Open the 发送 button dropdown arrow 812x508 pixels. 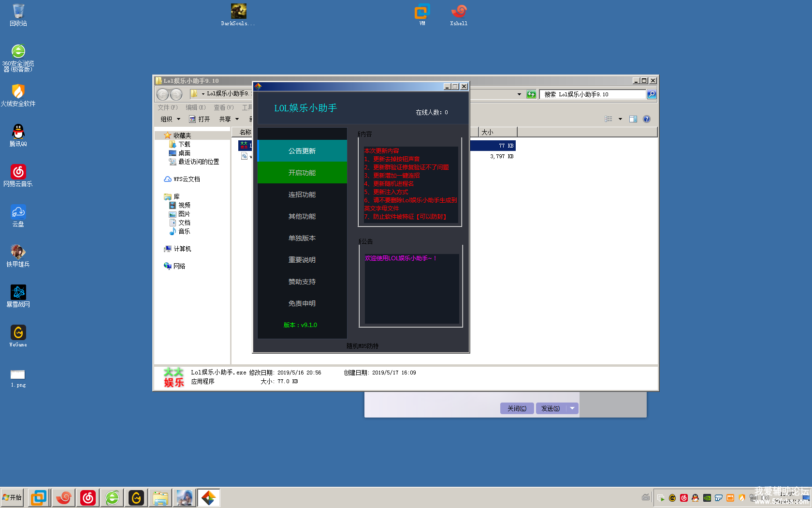click(x=572, y=408)
